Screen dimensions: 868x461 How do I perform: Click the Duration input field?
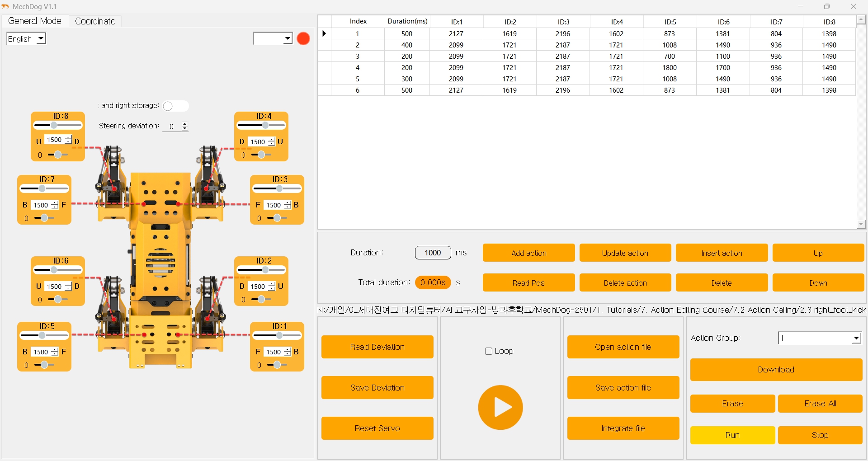click(x=433, y=253)
